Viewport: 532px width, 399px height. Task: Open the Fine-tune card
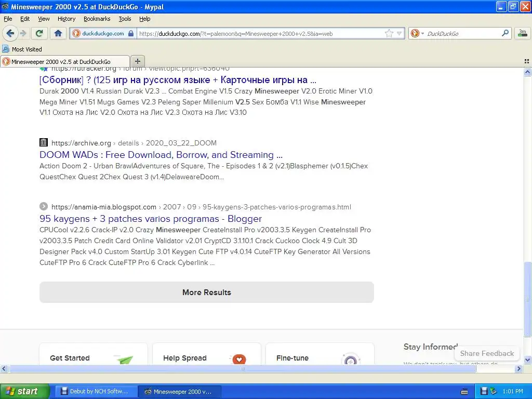[320, 354]
